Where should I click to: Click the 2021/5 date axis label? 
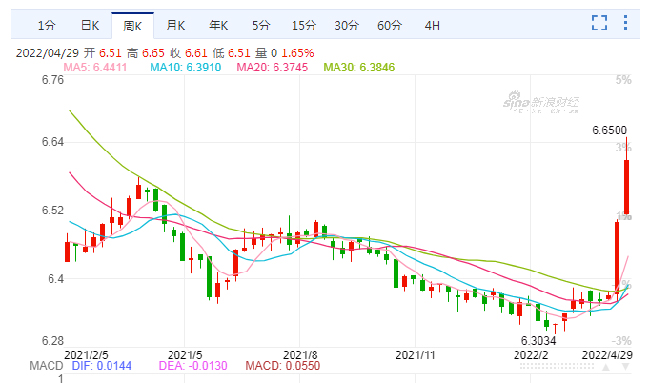tap(185, 355)
